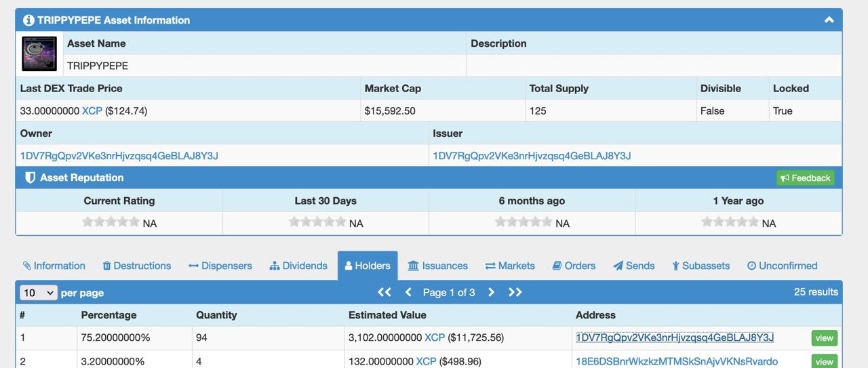Open holder 1 address 1DV7RgQpv2VKe3nrHjvzqsq4GeBLAJ8Y3J

pos(675,338)
